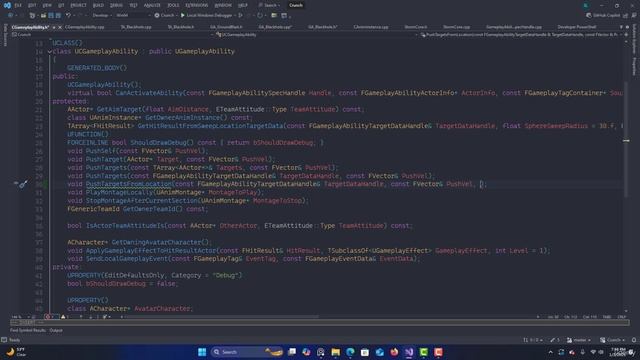This screenshot has width=640, height=360.
Task: Click the notifications bell in status bar
Action: 634,340
